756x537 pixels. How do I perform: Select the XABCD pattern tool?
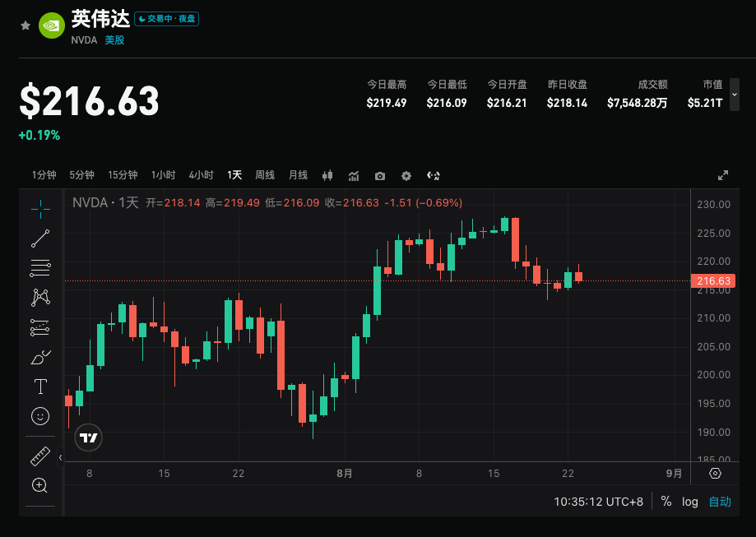coord(40,298)
